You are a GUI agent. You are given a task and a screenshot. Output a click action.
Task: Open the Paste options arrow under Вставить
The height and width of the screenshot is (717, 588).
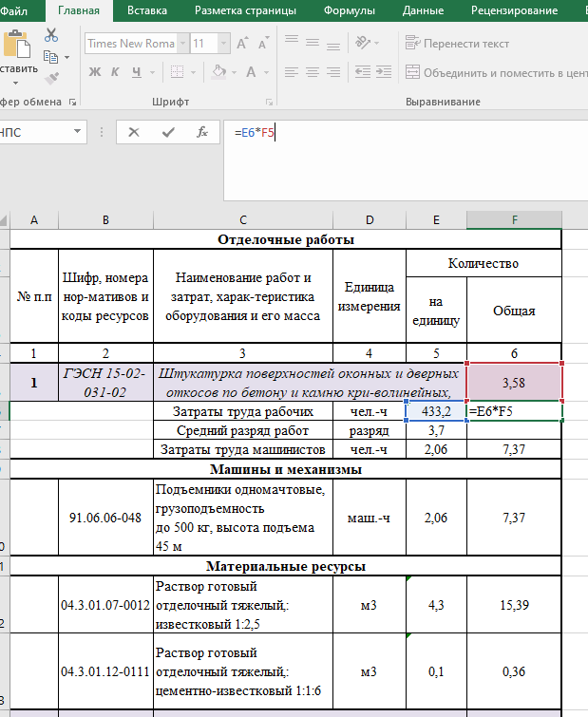click(15, 84)
